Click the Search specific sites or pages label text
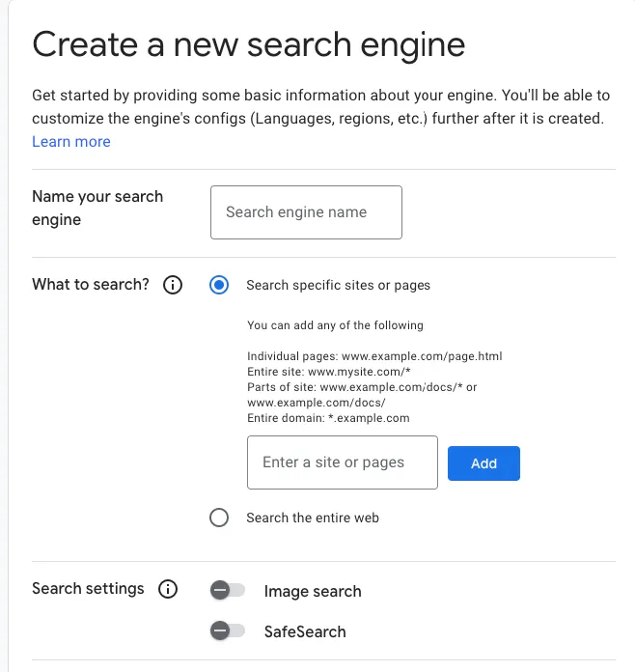Viewport: 635px width, 672px height. (x=338, y=285)
